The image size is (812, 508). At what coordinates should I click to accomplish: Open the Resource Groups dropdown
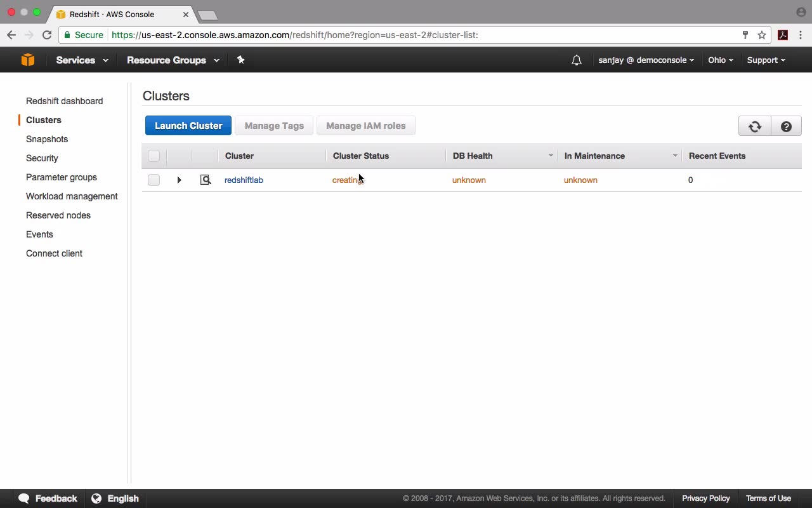coord(173,60)
